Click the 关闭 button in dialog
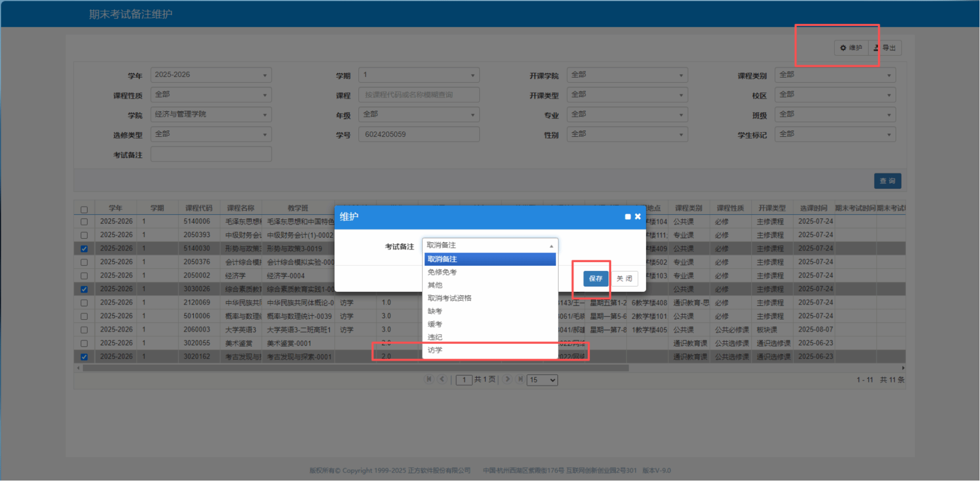980x481 pixels. [x=624, y=278]
